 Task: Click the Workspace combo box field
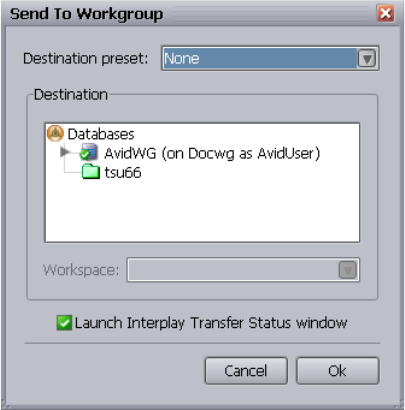point(243,270)
